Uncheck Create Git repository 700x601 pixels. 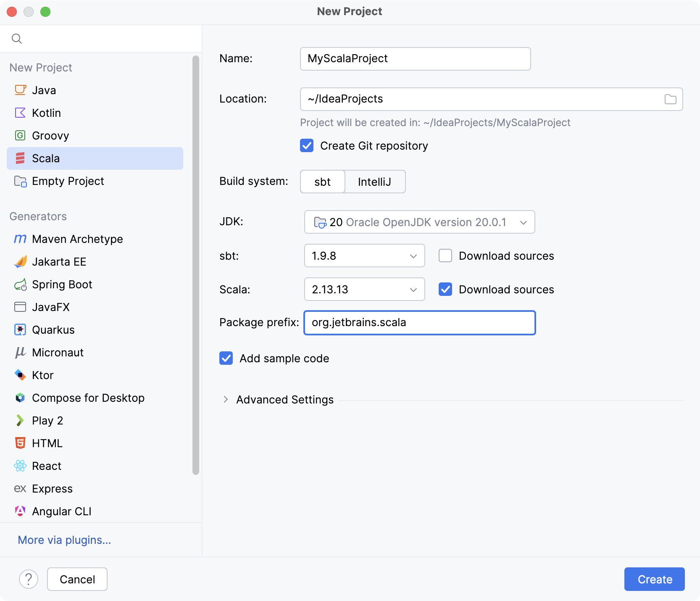(307, 146)
